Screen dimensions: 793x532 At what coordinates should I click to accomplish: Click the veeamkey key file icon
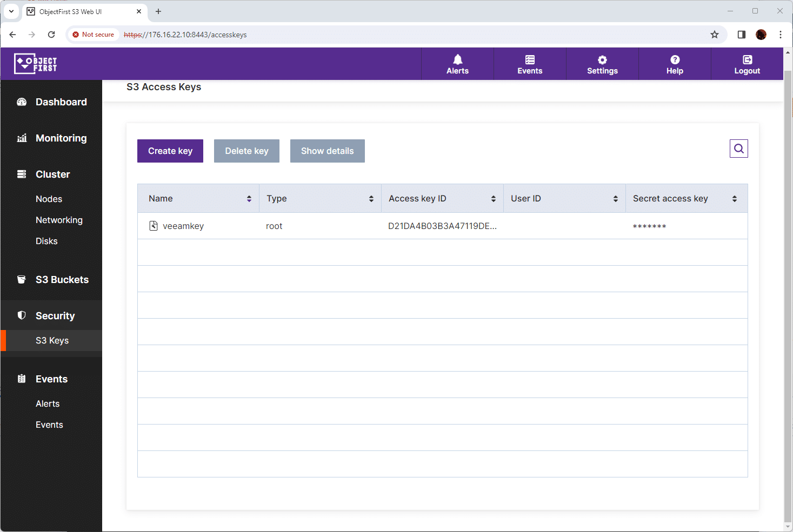click(x=154, y=226)
